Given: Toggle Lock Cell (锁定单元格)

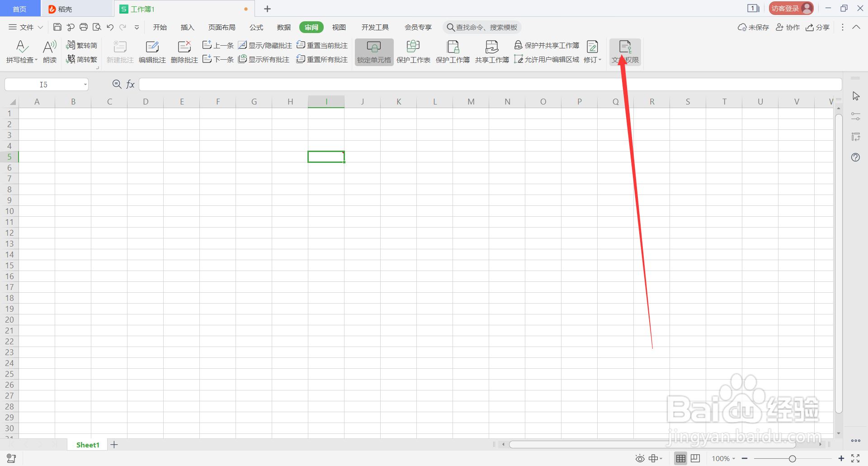Looking at the screenshot, I should 374,52.
